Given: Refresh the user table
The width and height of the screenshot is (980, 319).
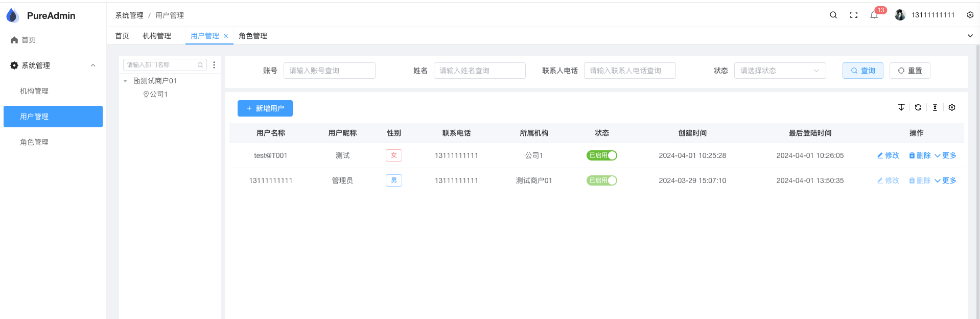Looking at the screenshot, I should point(918,107).
